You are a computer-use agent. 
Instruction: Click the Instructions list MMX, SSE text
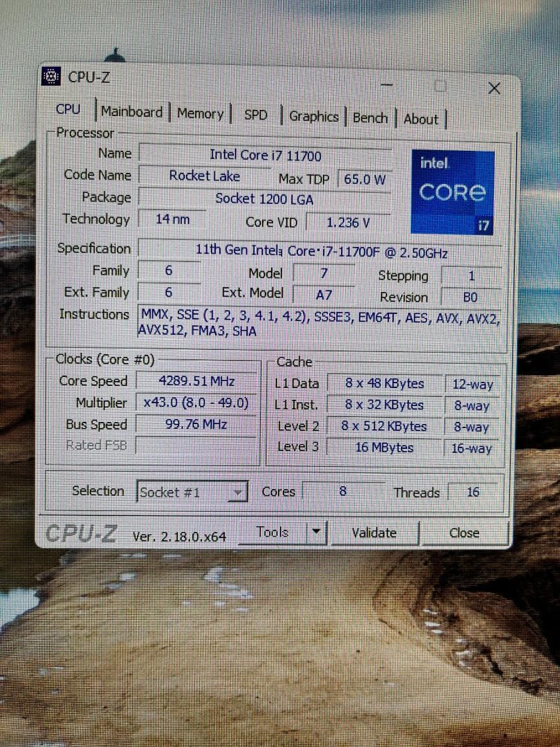tap(320, 322)
